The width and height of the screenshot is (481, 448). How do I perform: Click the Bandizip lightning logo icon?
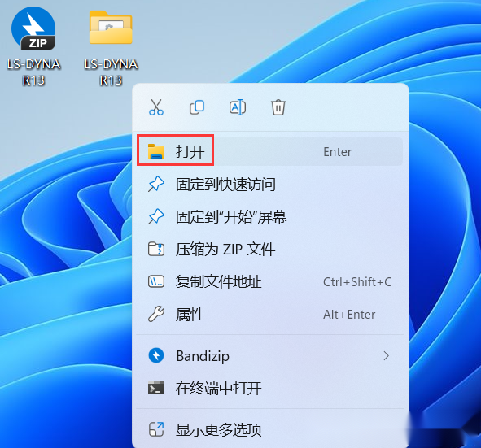pyautogui.click(x=156, y=355)
